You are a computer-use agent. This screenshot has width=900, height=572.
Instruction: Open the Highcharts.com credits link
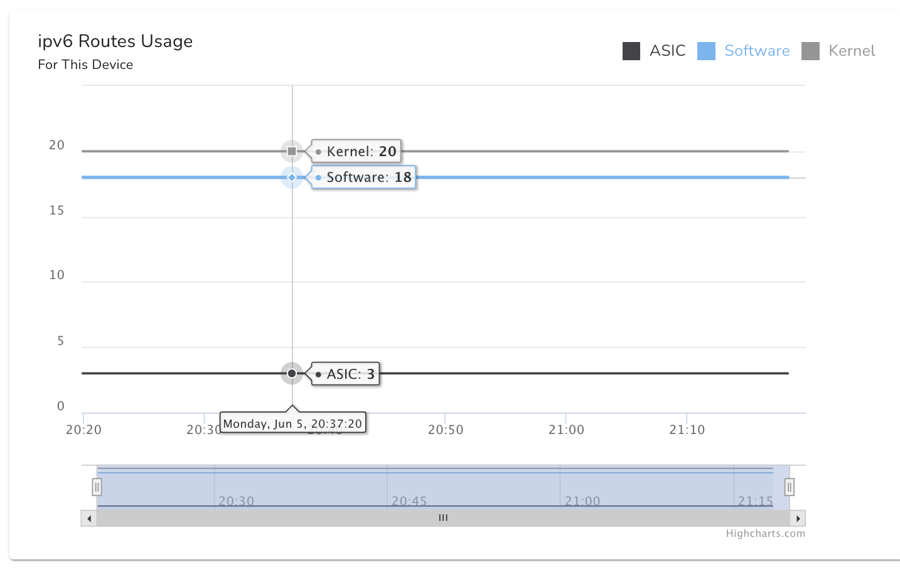(x=765, y=534)
